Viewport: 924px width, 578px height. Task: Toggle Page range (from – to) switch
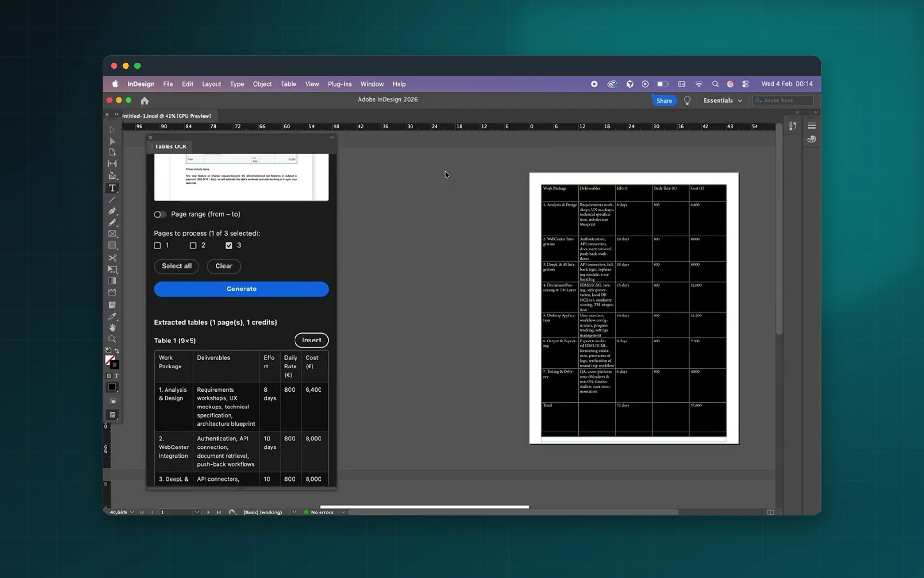tap(160, 214)
